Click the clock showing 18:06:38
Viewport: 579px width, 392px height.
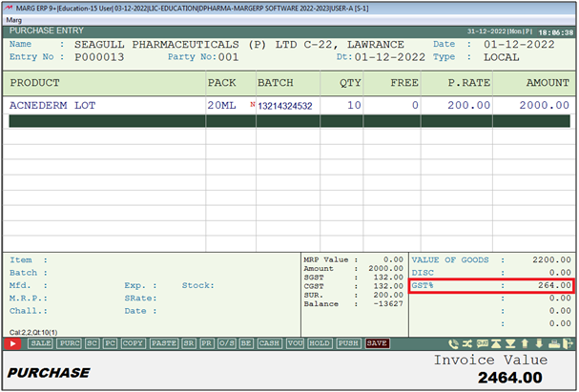[x=556, y=32]
